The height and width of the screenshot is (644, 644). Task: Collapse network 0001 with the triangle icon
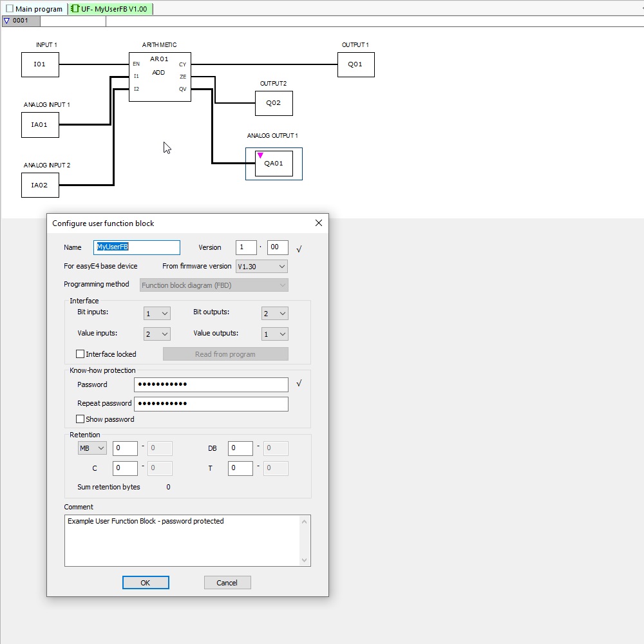click(x=6, y=21)
